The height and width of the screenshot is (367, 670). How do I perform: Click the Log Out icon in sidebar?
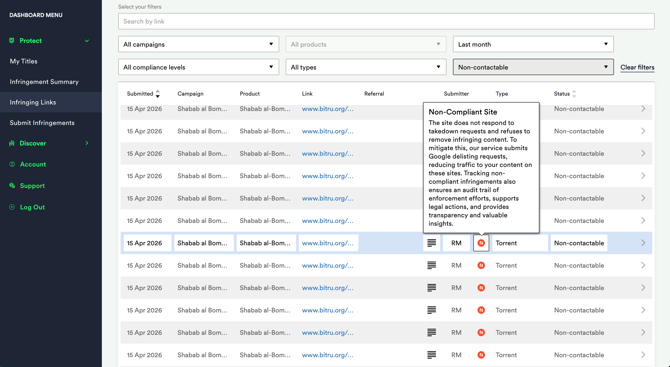click(x=12, y=207)
